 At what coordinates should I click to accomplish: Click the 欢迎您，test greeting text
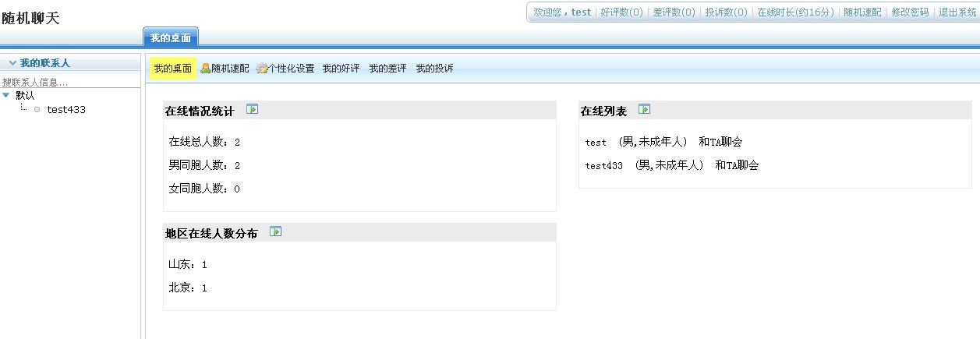pyautogui.click(x=562, y=12)
